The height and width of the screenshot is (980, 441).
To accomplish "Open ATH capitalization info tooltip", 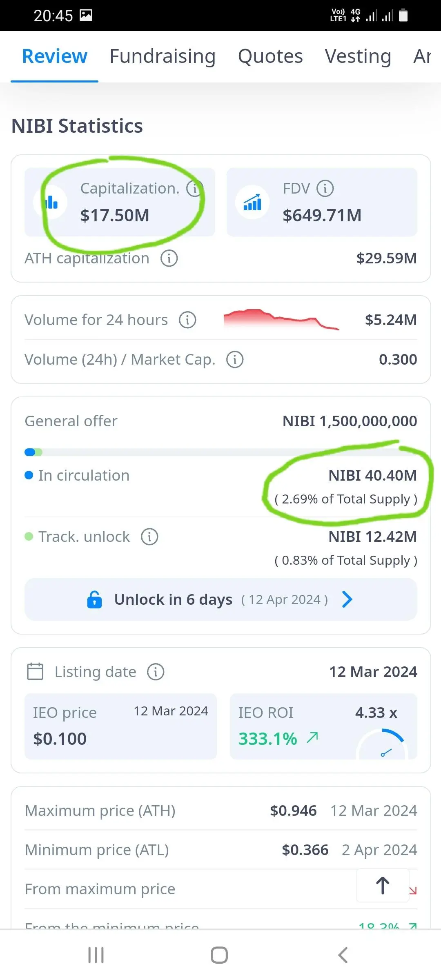I will pyautogui.click(x=169, y=258).
